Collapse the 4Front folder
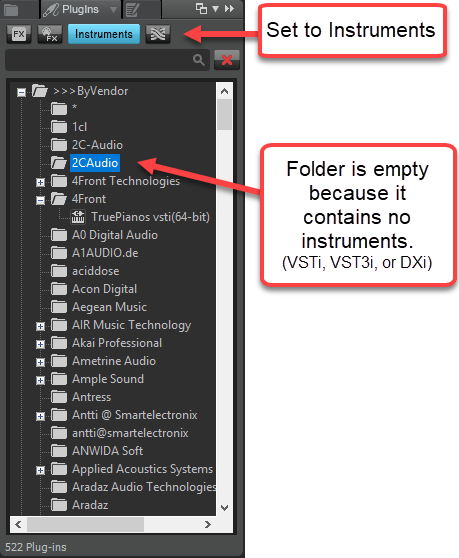 click(41, 201)
